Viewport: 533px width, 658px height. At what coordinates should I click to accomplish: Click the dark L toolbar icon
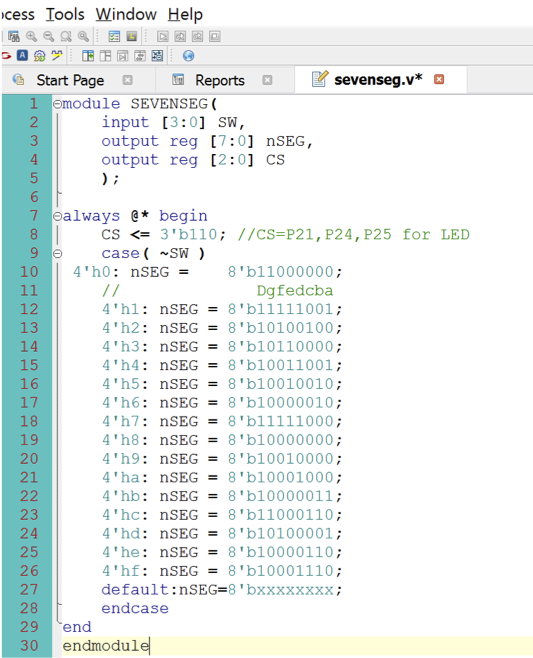(131, 37)
